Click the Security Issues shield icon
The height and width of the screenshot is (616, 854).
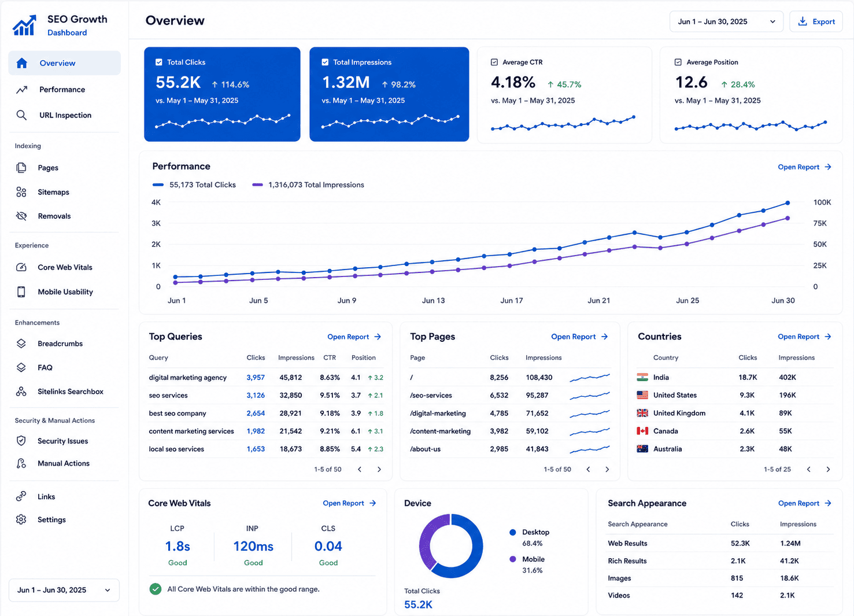point(21,441)
